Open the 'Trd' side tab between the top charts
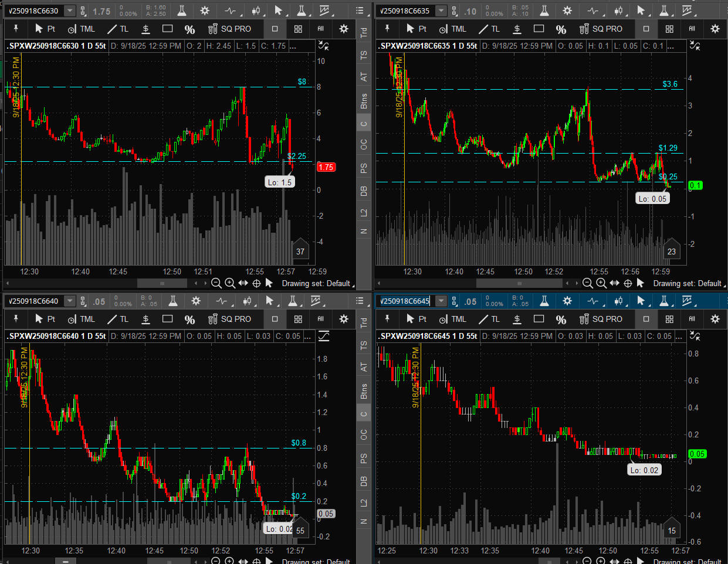728x564 pixels. pos(364,33)
